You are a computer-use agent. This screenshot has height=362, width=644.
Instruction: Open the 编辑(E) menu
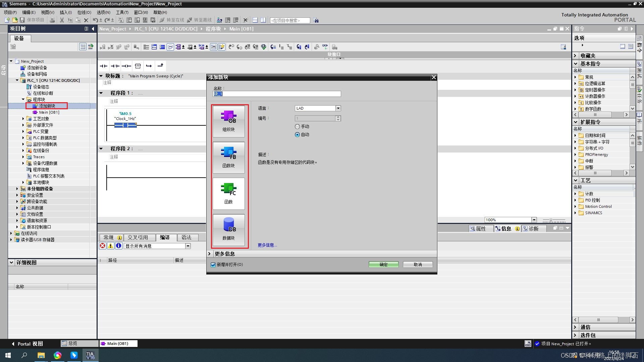click(x=29, y=12)
